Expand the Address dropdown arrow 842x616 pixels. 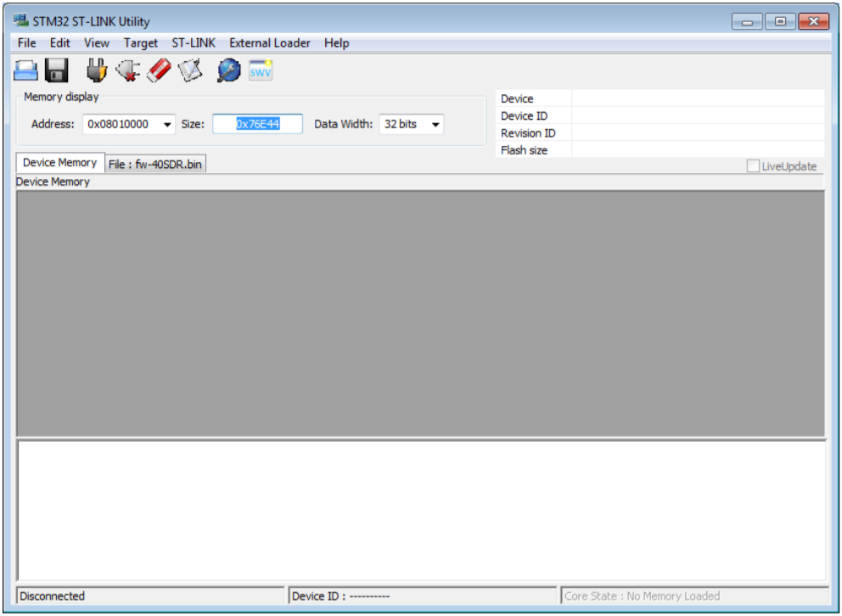tap(167, 125)
